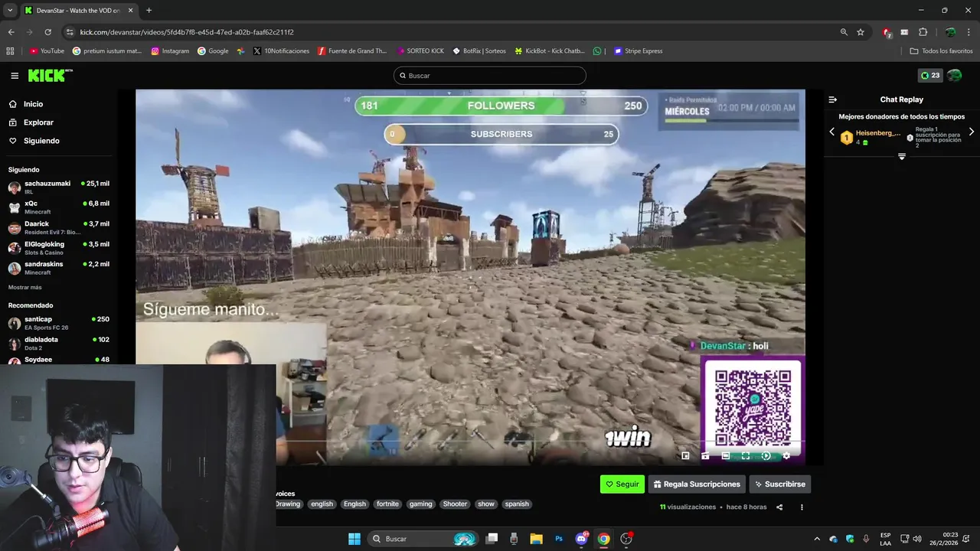Click the video player frame
Screen dimensions: 980x551
tap(470, 277)
